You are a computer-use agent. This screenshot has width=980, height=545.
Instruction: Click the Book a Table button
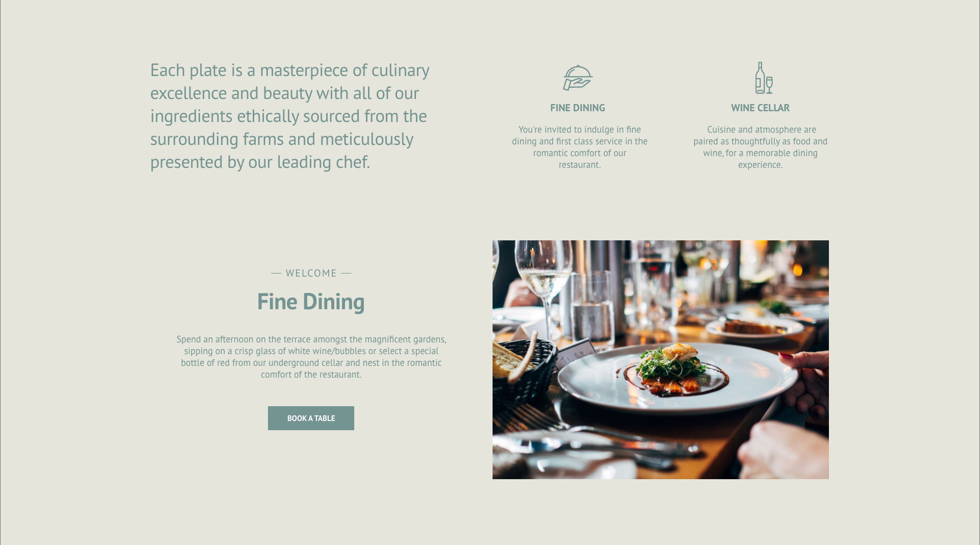pos(311,418)
